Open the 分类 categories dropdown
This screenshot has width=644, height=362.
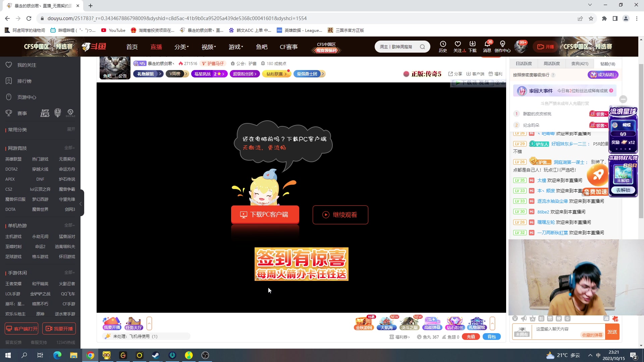click(181, 47)
